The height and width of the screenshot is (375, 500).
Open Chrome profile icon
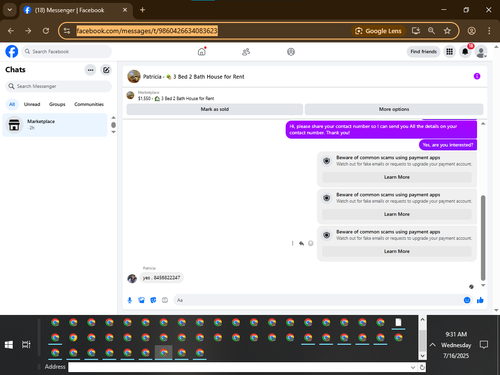click(x=471, y=31)
